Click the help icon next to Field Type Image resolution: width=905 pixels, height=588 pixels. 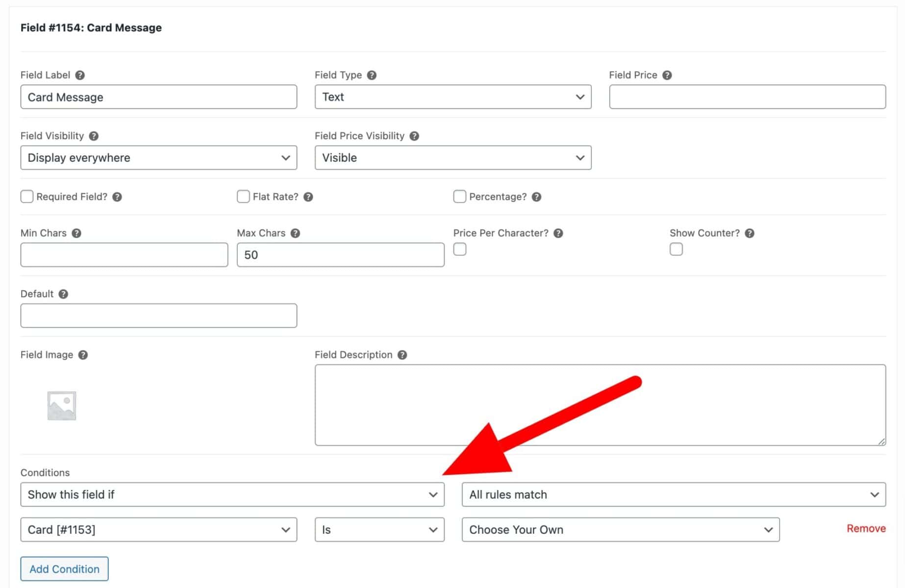click(372, 75)
